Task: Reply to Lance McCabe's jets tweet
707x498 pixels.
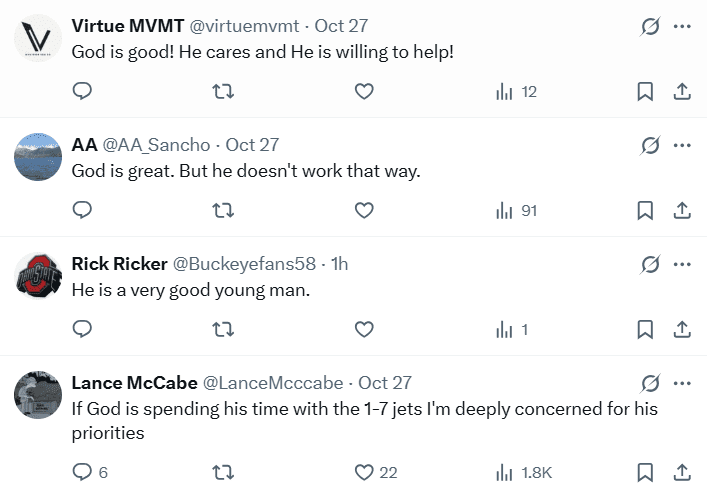Action: 83,472
